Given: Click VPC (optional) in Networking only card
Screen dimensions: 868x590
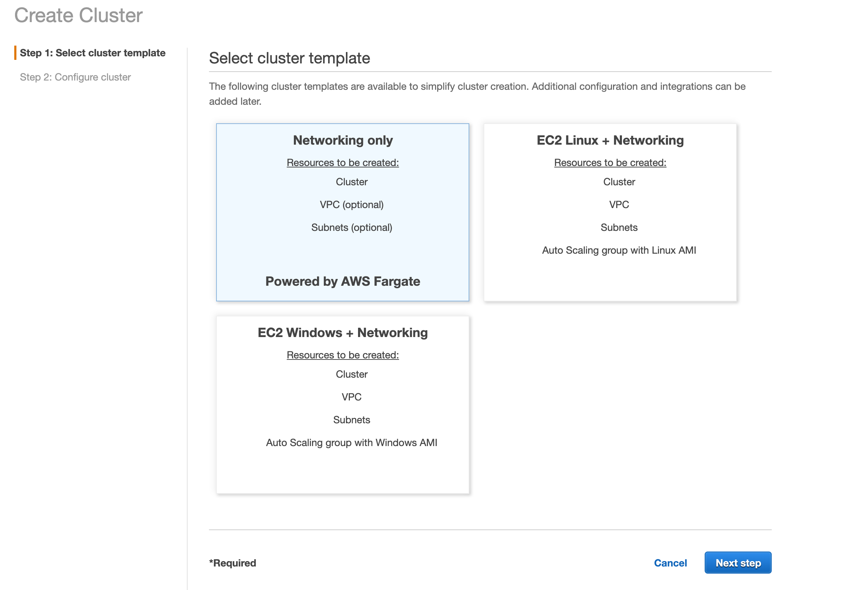Looking at the screenshot, I should tap(351, 205).
